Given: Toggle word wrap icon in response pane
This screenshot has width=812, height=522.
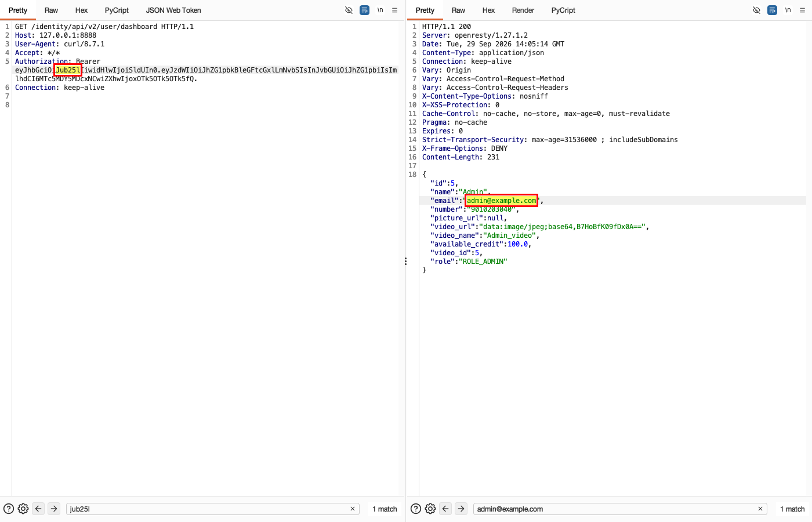Looking at the screenshot, I should coord(772,10).
